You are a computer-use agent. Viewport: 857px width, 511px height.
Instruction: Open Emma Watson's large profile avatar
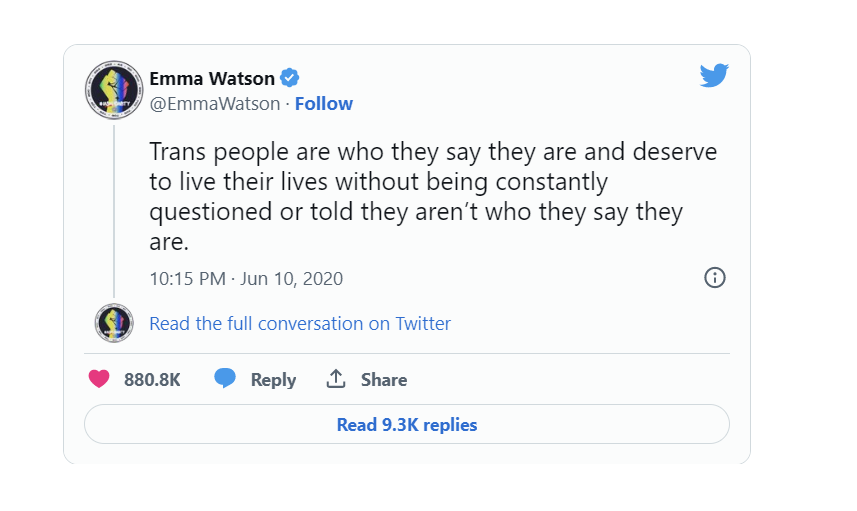(x=114, y=89)
